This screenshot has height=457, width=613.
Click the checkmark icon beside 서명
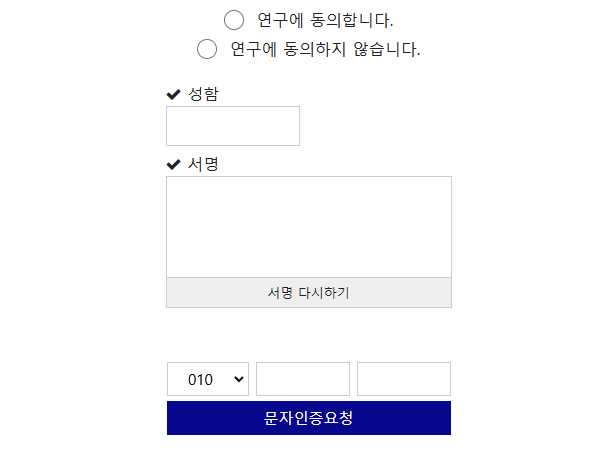[x=173, y=165]
